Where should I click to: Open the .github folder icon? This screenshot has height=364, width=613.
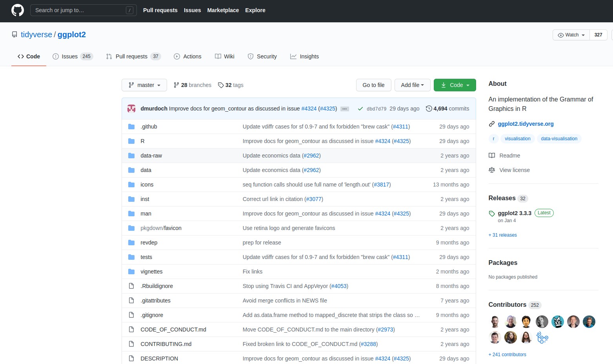point(131,127)
